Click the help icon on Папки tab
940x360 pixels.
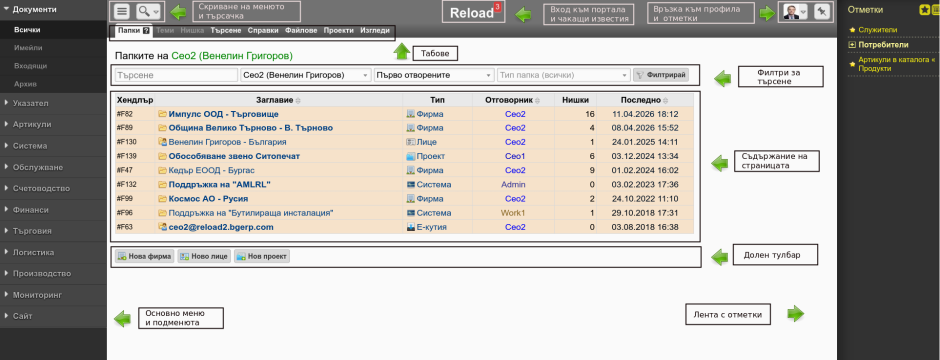[x=146, y=31]
